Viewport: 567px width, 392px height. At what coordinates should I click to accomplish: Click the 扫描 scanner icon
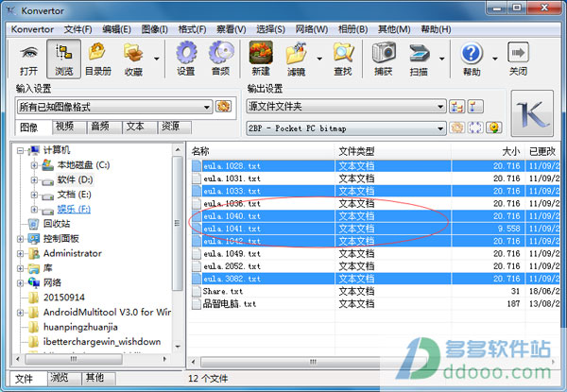(x=419, y=53)
